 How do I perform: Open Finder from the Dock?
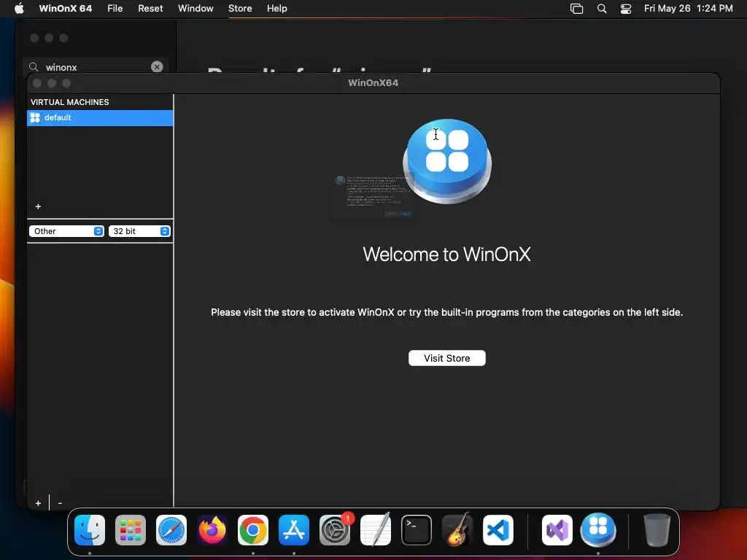pyautogui.click(x=90, y=530)
